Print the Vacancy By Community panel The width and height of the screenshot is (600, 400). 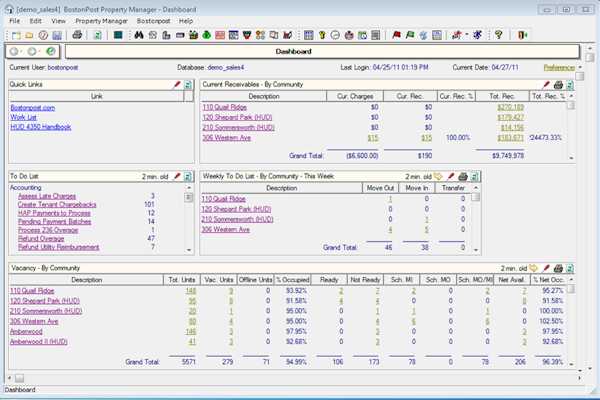(x=558, y=268)
